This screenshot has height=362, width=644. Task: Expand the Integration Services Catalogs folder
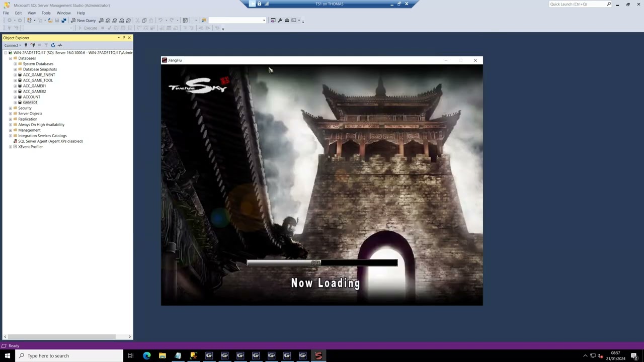(x=10, y=136)
